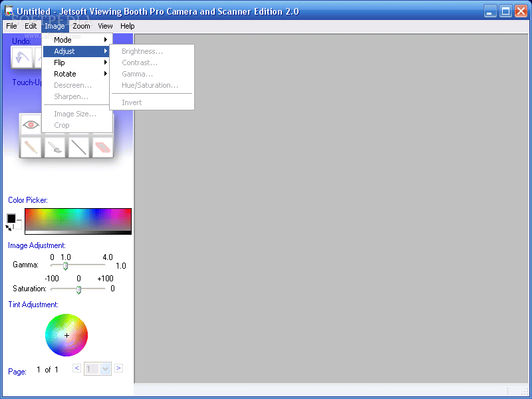Minimize the Viewing Booth Pro window
The width and height of the screenshot is (532, 399).
click(x=489, y=11)
